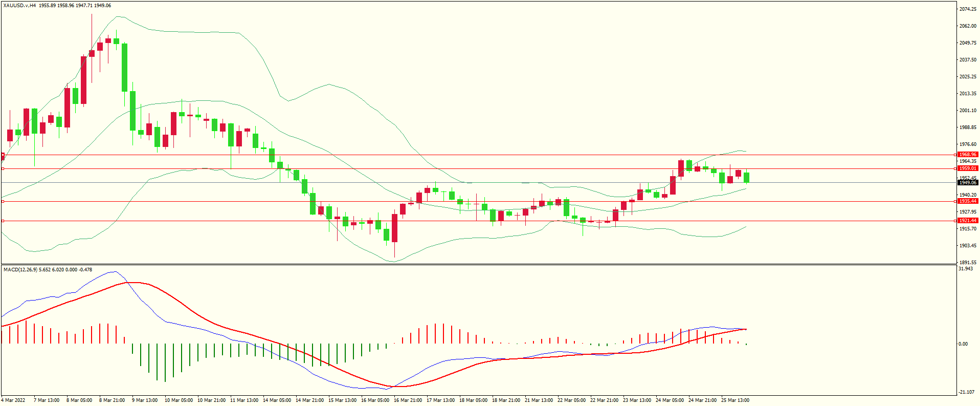Image resolution: width=980 pixels, height=406 pixels.
Task: Click the 10 Mar 05:00 time label
Action: 179,400
